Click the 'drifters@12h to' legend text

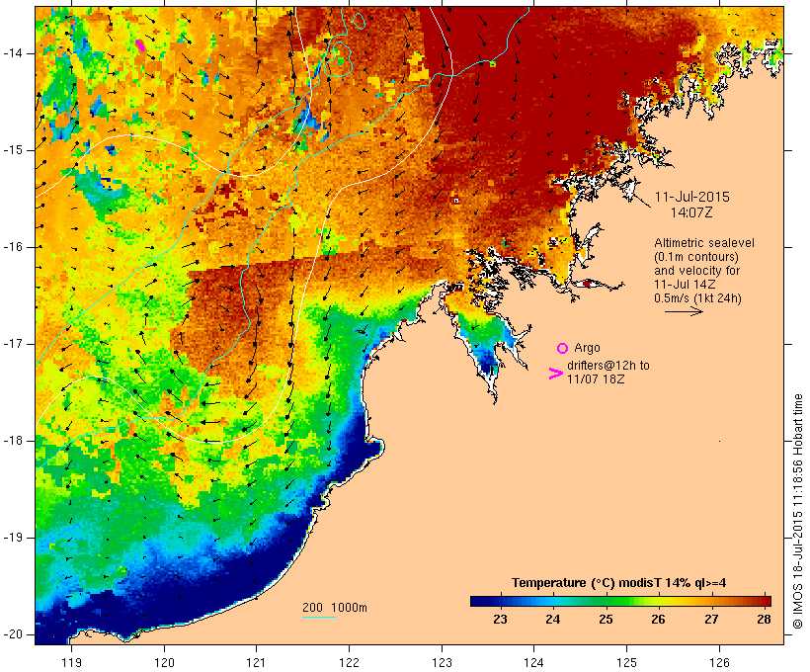tap(608, 366)
